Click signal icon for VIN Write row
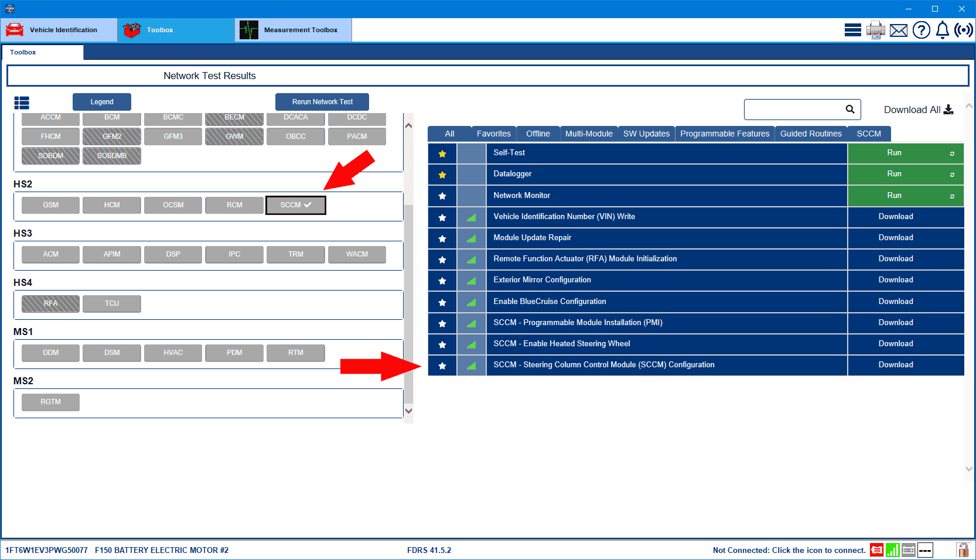The image size is (976, 560). (472, 217)
